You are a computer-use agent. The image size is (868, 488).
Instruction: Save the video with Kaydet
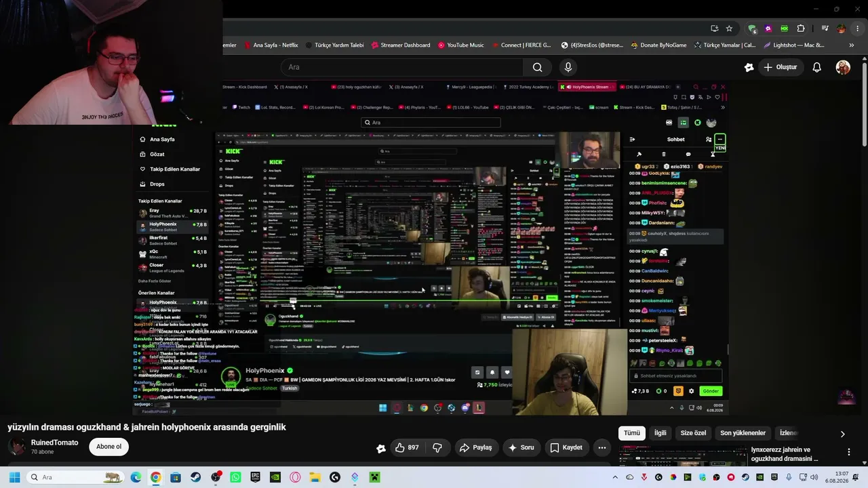[566, 447]
